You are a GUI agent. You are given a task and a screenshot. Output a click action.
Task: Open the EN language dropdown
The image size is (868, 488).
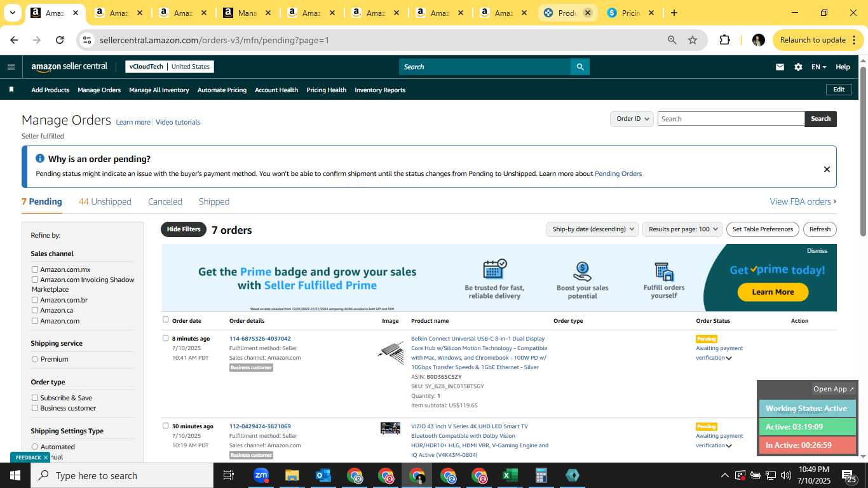(x=818, y=67)
